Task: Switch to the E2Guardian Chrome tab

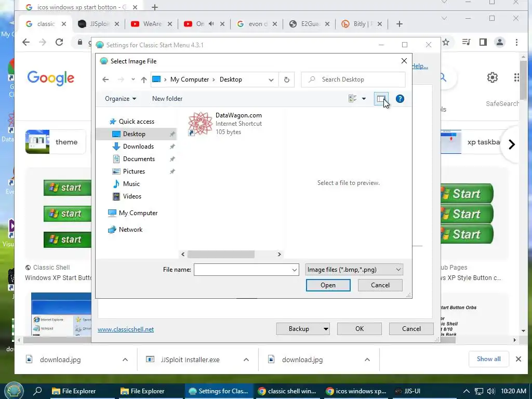Action: [x=310, y=24]
